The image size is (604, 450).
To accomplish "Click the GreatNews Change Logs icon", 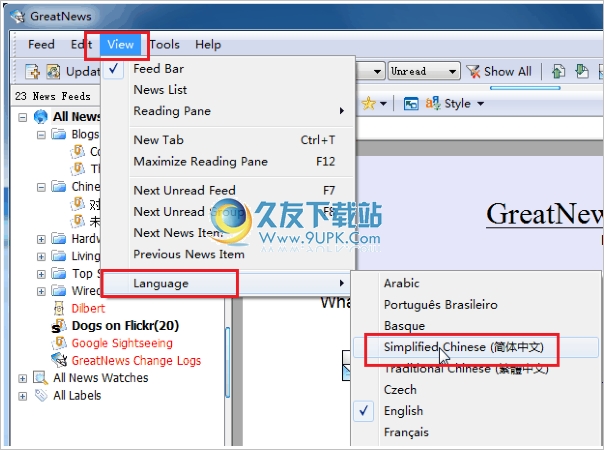I will (59, 360).
